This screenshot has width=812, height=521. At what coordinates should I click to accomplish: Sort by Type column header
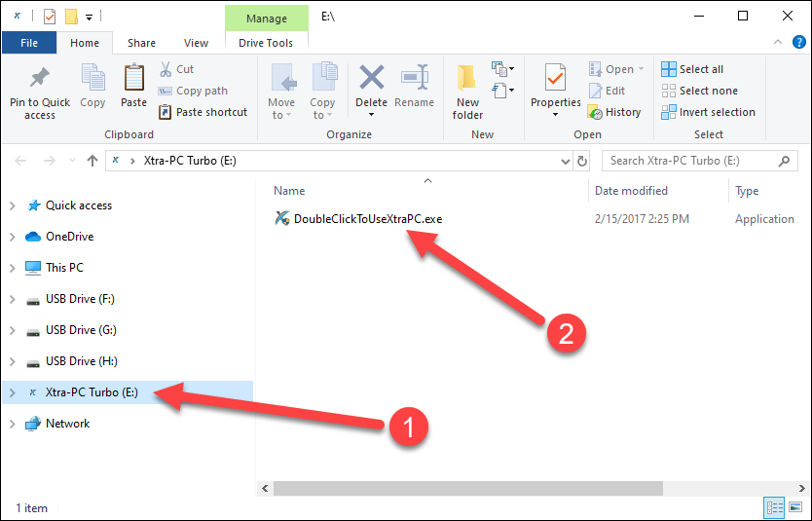(x=747, y=191)
